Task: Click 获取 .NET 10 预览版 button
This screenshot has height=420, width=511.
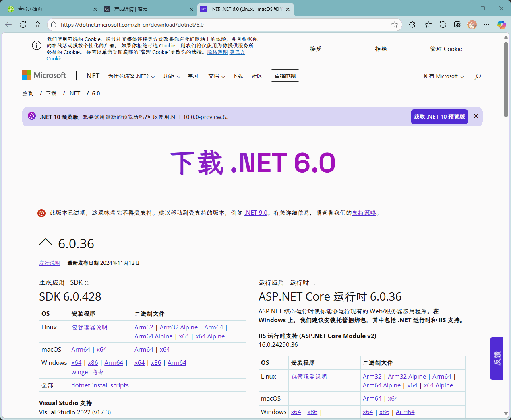Action: pos(439,117)
